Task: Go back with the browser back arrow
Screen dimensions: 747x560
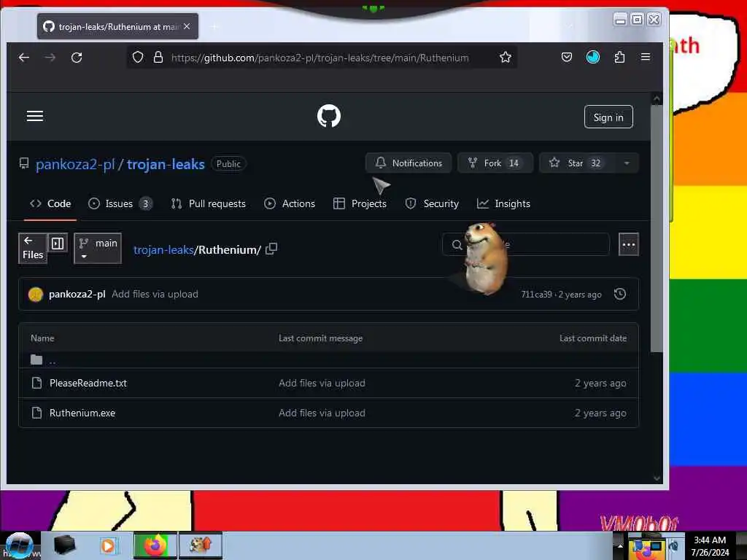Action: [x=24, y=58]
